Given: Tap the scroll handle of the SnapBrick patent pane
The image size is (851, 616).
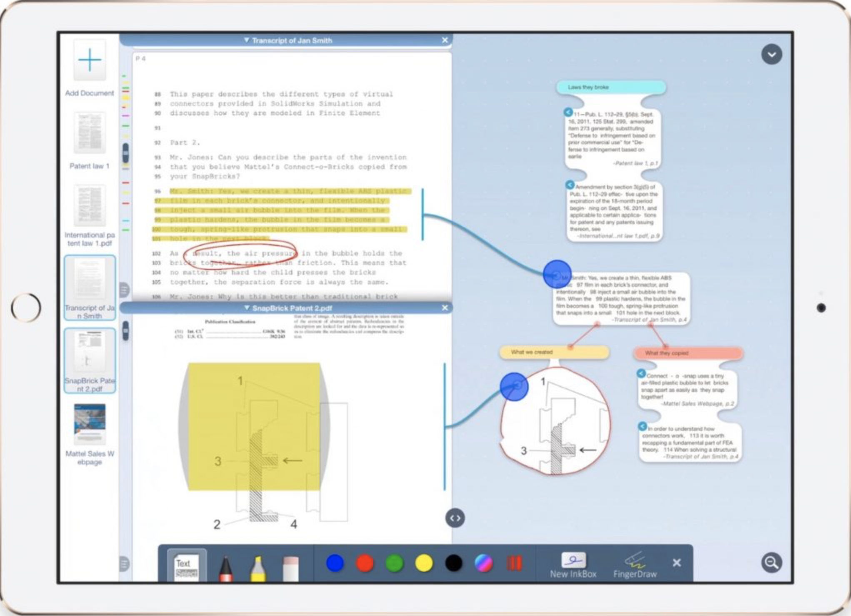Looking at the screenshot, I should click(125, 331).
